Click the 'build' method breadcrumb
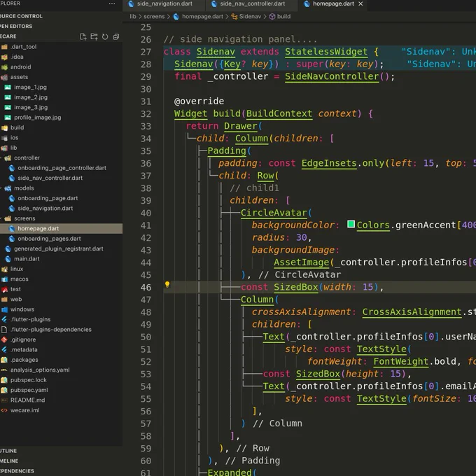The width and height of the screenshot is (476, 476). (x=283, y=16)
